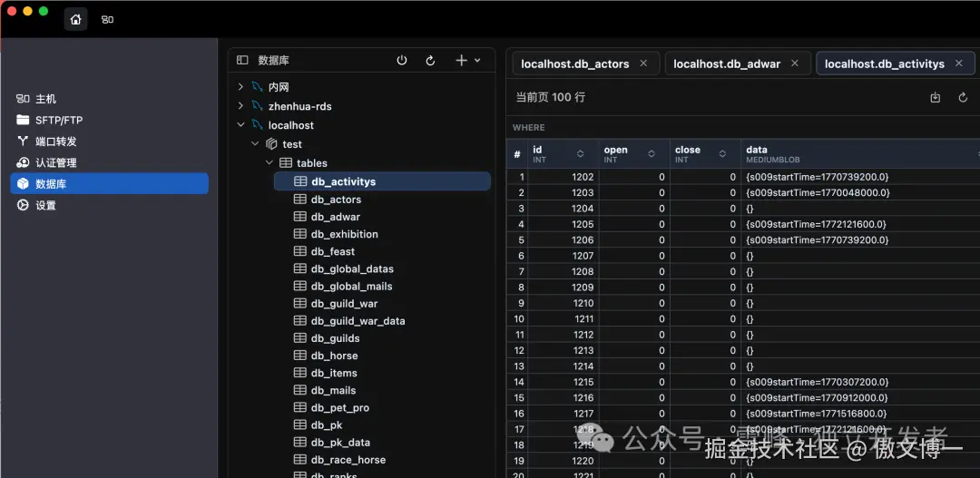Viewport: 980px width, 478px height.
Task: Open the db_global_datas table
Action: pyautogui.click(x=352, y=268)
